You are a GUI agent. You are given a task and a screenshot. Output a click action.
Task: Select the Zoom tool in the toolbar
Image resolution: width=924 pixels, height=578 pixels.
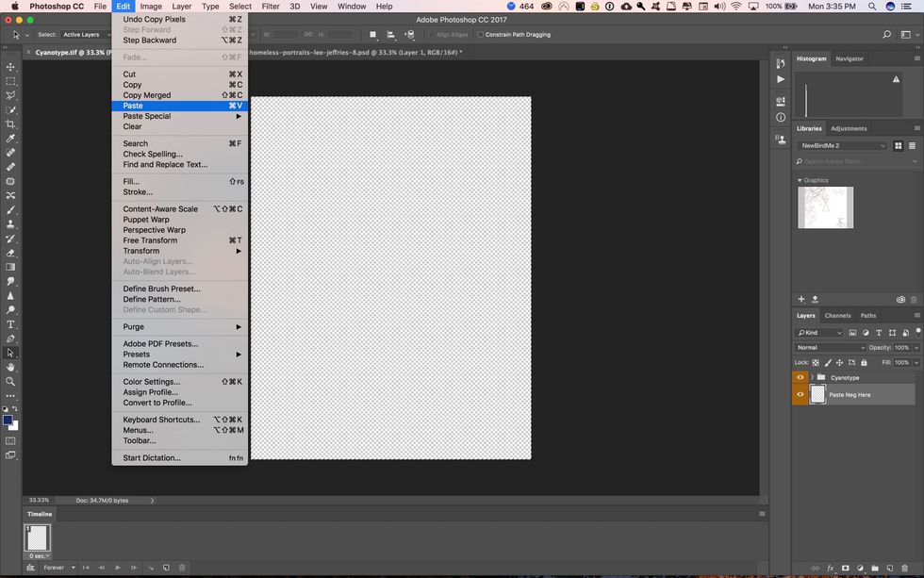(x=11, y=381)
